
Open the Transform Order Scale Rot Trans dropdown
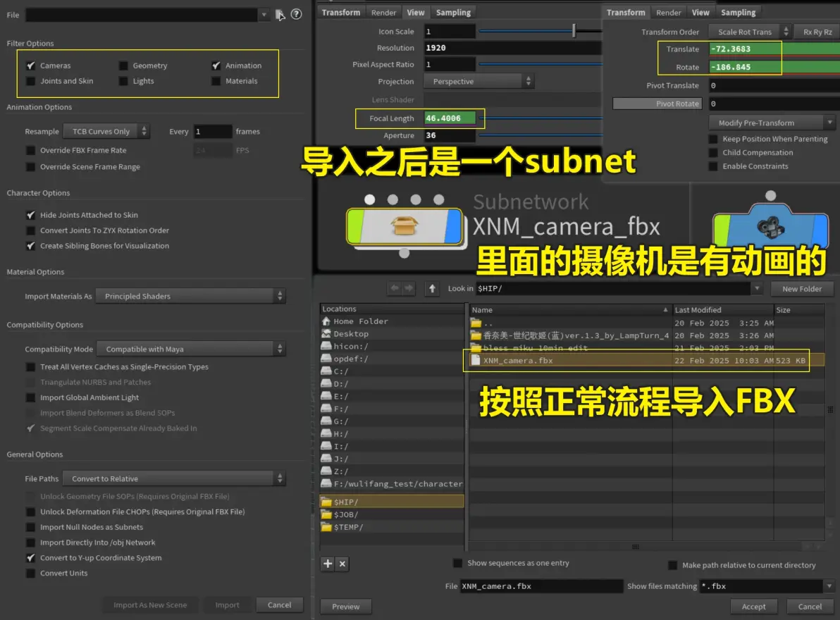(750, 32)
